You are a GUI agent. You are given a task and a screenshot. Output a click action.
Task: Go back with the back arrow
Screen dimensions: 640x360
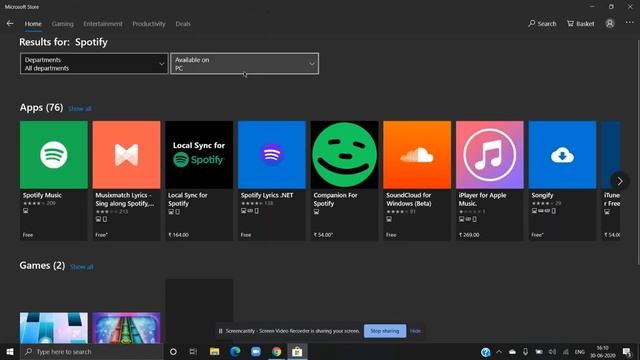[10, 24]
